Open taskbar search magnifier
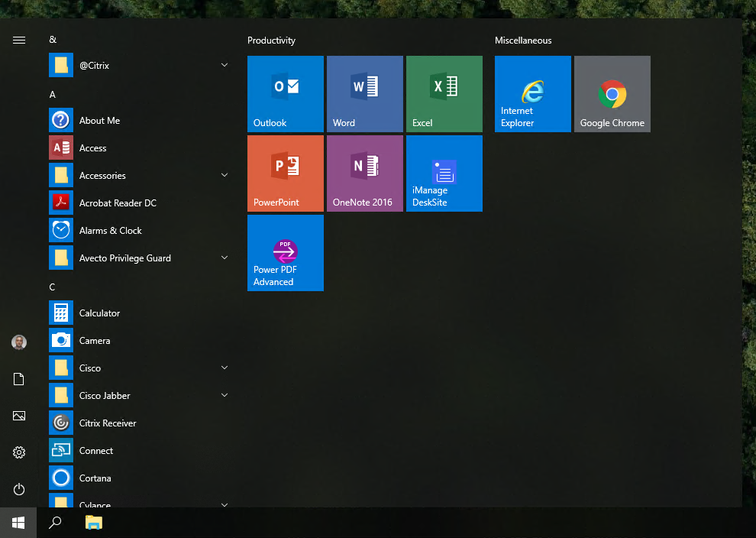756x538 pixels. 56,522
